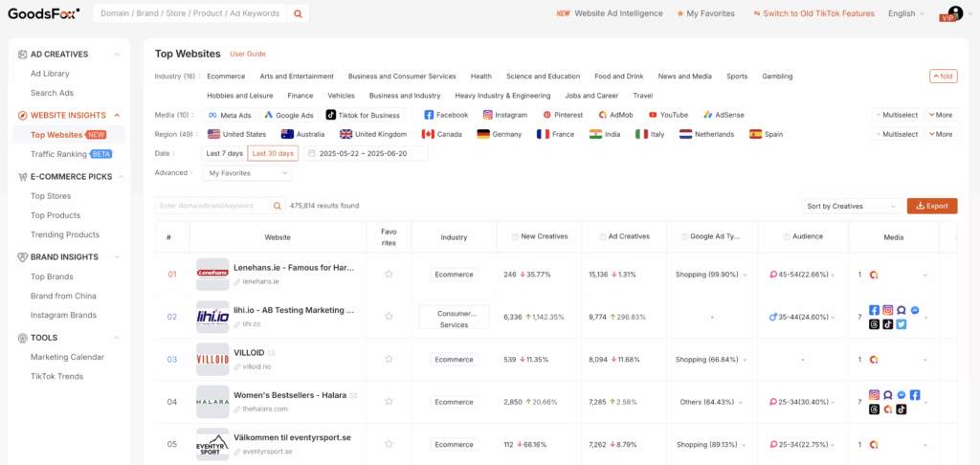Select Instagram media filter
Viewport: 980px width, 465px height.
[x=505, y=115]
